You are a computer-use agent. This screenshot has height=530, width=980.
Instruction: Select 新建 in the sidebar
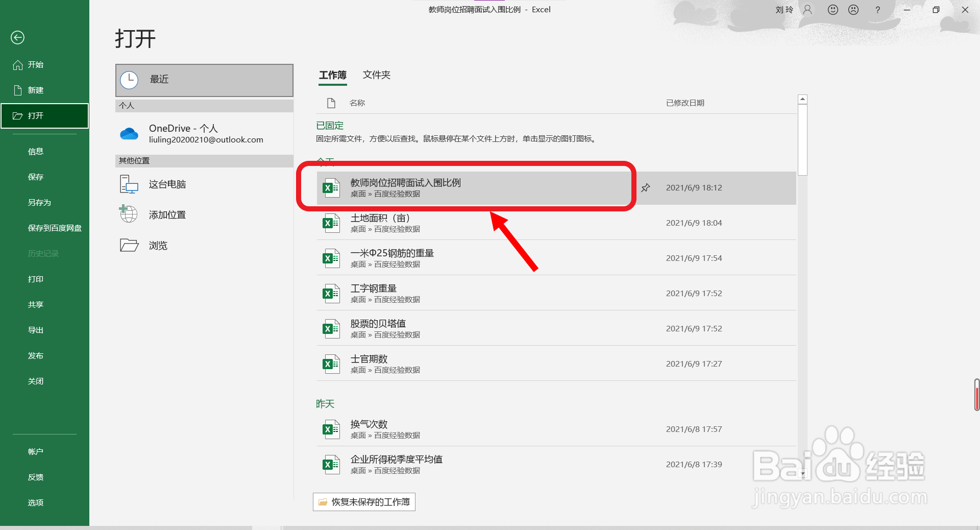(44, 90)
